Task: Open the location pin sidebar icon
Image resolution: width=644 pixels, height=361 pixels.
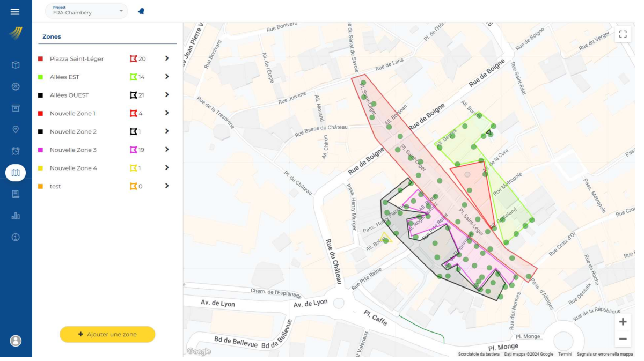Action: pos(16,129)
